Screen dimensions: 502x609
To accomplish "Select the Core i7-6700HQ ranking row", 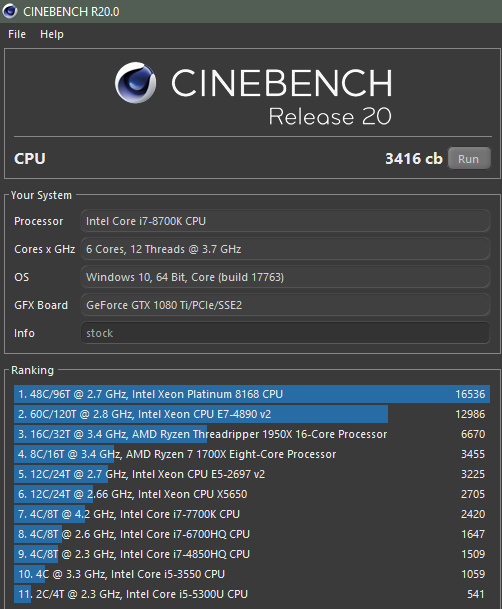I will pyautogui.click(x=252, y=534).
